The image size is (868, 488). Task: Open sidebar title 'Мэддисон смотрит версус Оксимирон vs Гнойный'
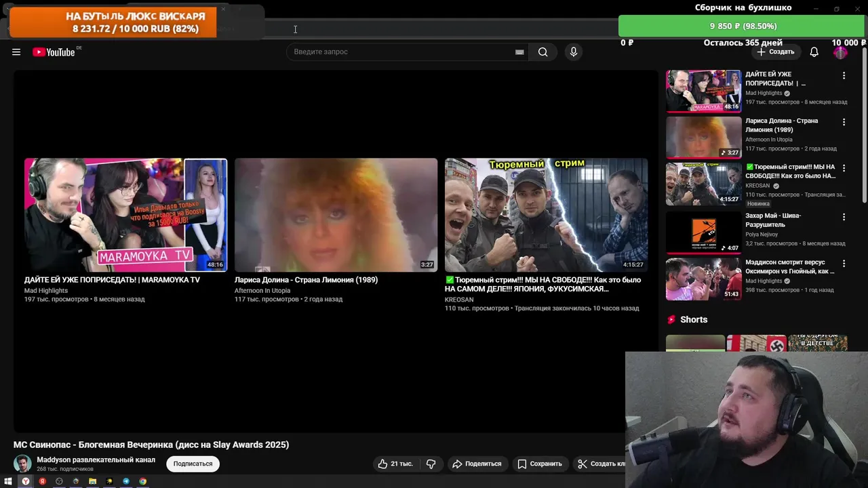(x=789, y=267)
